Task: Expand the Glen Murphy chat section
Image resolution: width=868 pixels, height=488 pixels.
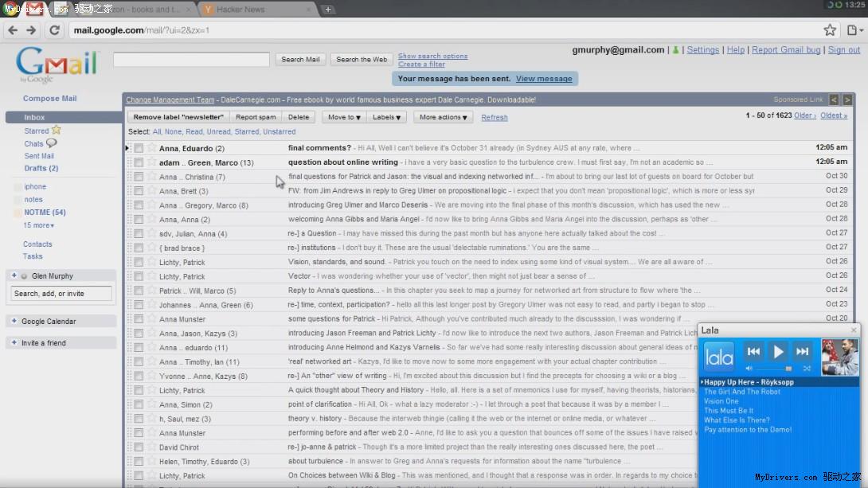Action: (14, 275)
